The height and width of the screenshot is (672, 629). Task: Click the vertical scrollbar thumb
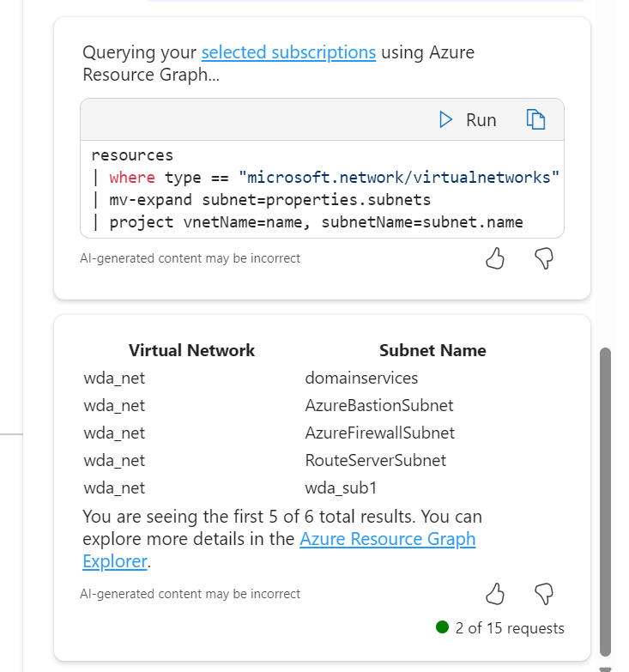pyautogui.click(x=605, y=502)
